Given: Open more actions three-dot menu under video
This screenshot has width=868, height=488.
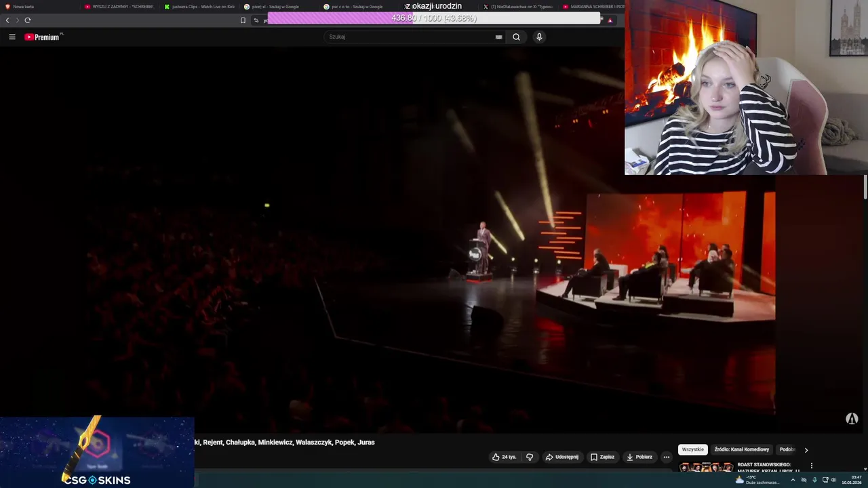Looking at the screenshot, I should pyautogui.click(x=666, y=457).
